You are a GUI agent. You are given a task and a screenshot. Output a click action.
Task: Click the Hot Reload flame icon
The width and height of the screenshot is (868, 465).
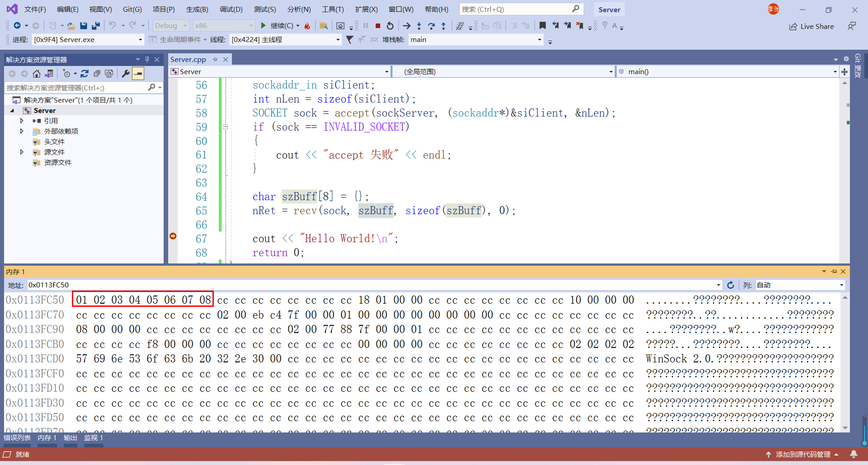[307, 26]
